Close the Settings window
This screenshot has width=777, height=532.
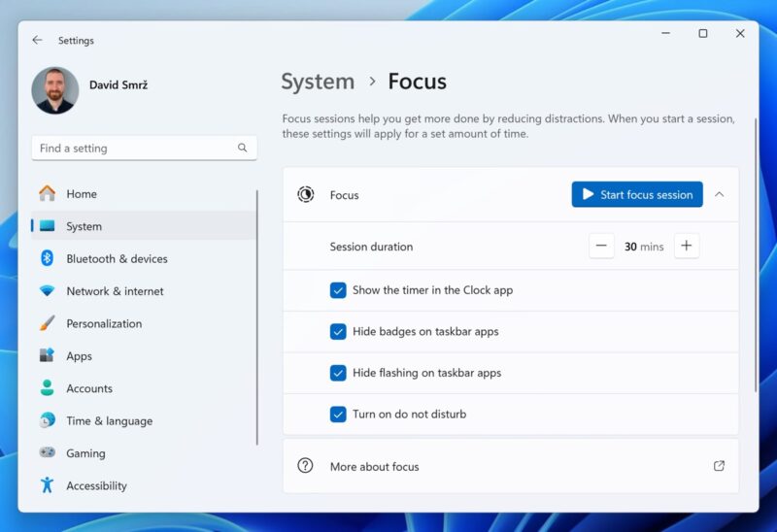tap(740, 33)
